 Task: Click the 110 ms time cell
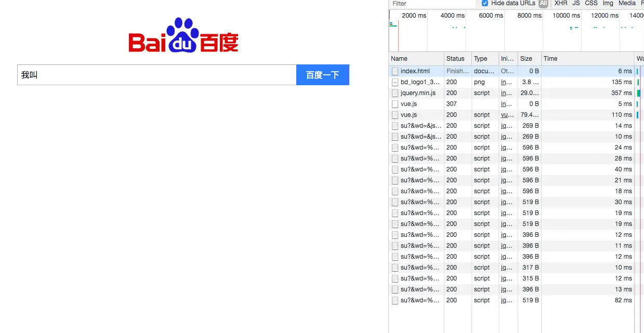(622, 115)
